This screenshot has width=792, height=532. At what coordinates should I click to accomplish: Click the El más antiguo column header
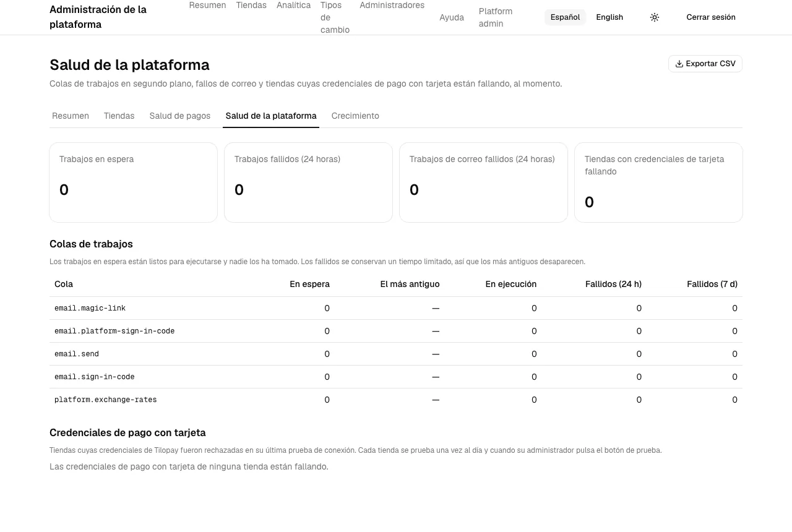point(410,284)
